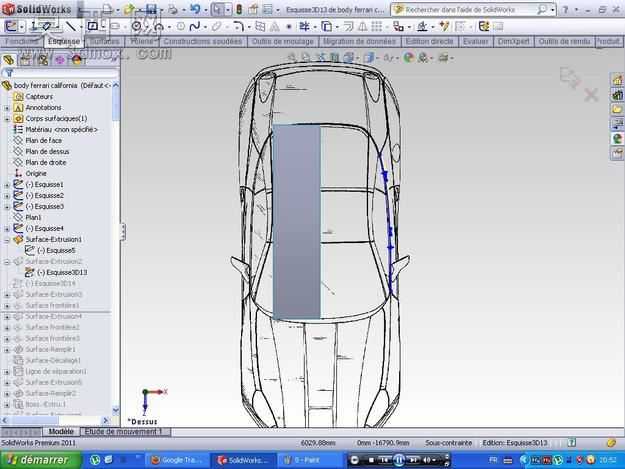Click the Section View icon
The width and height of the screenshot is (625, 469).
(x=334, y=58)
